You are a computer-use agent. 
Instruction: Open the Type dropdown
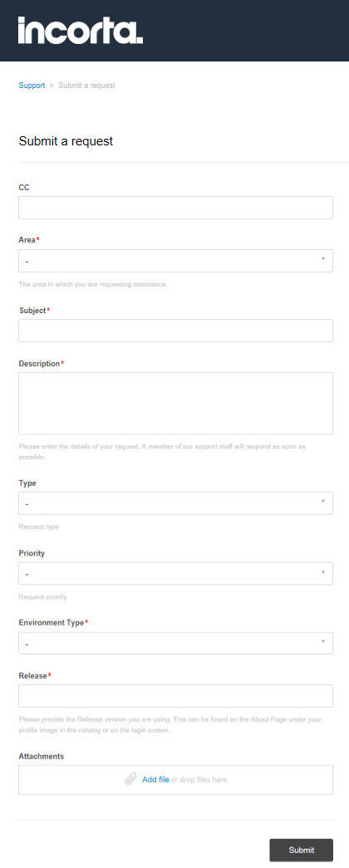click(x=175, y=503)
